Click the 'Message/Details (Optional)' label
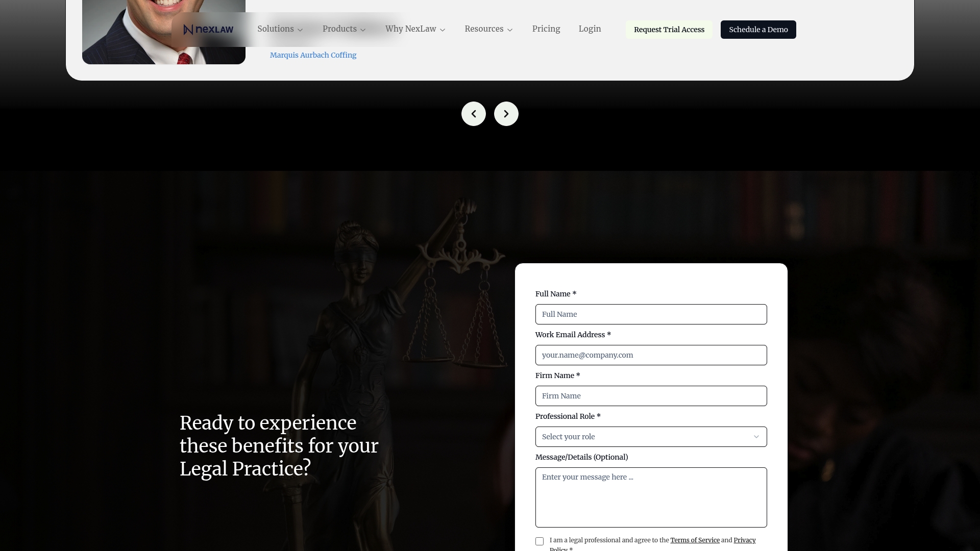This screenshot has height=551, width=980. [x=581, y=457]
